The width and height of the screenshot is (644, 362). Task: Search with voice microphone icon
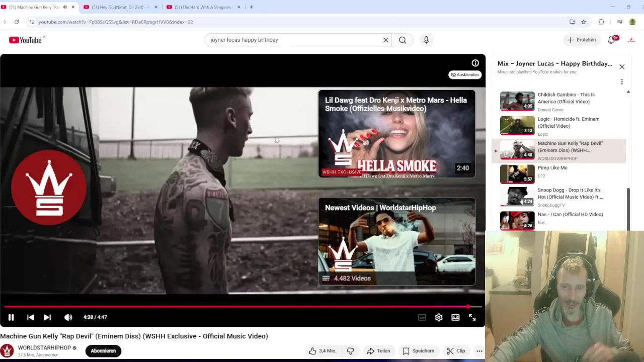[x=426, y=40]
